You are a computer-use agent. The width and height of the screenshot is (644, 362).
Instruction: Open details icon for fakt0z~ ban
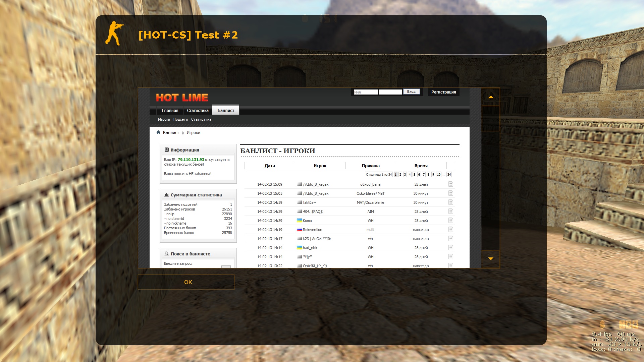pyautogui.click(x=450, y=202)
